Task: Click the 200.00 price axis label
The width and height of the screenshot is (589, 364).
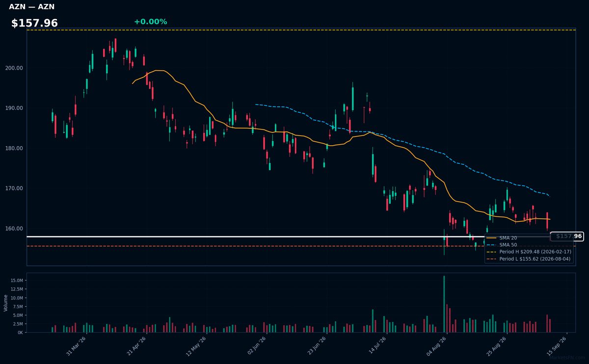Action: click(15, 68)
